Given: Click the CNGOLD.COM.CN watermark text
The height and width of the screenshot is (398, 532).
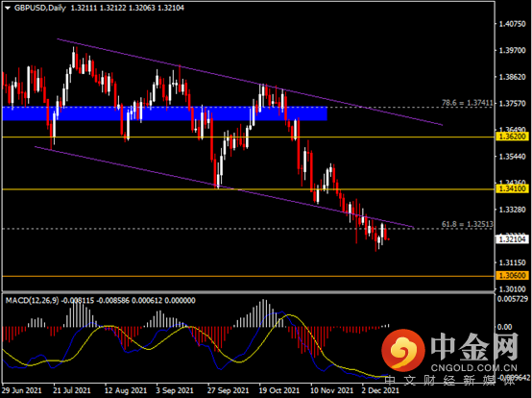Looking at the screenshot, I should 474,368.
